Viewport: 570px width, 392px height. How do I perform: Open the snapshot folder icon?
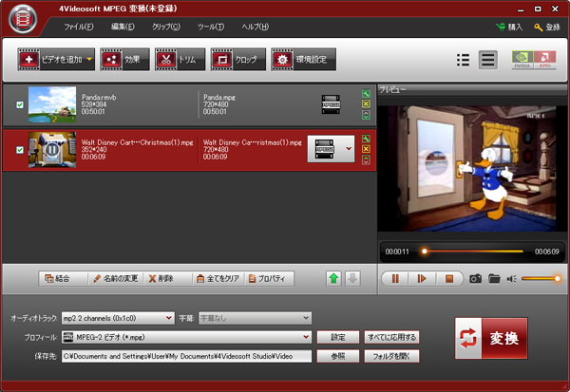tap(494, 279)
